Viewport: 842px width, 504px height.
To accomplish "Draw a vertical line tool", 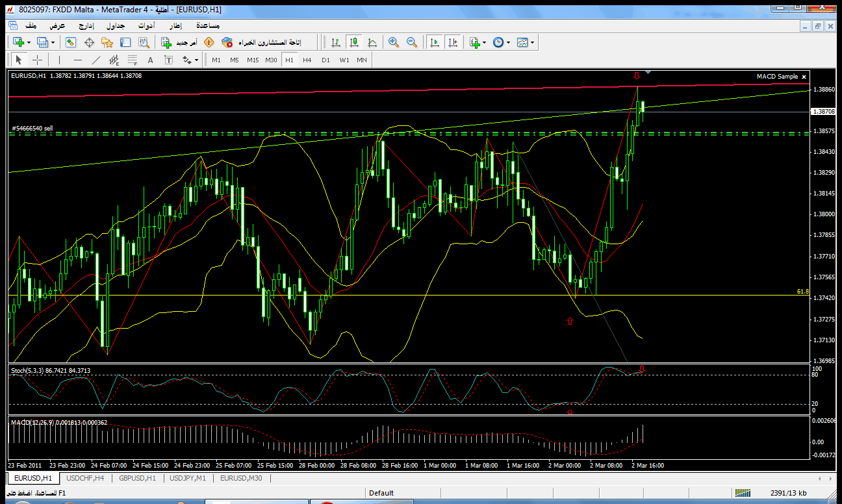I will click(59, 60).
